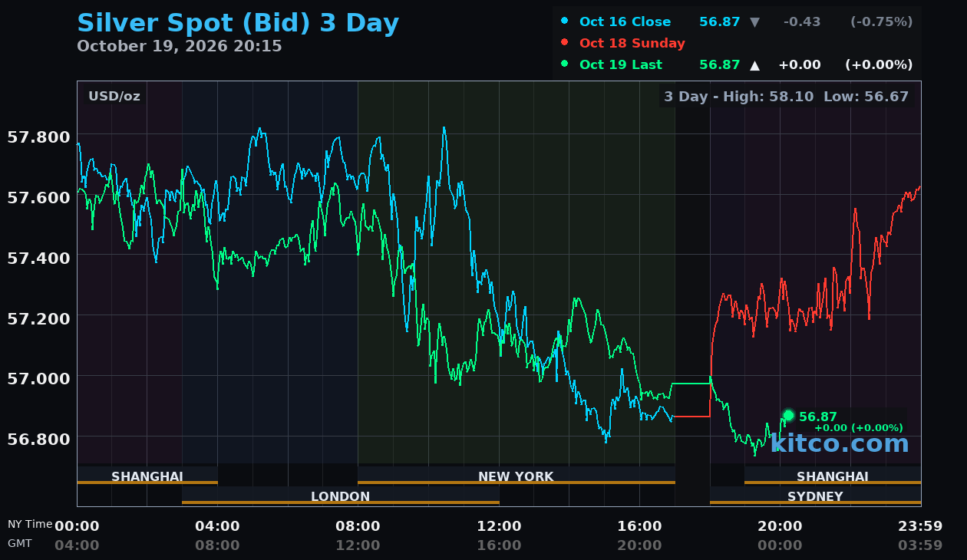
Task: Click the right SHANGHAI session bar
Action: [833, 476]
